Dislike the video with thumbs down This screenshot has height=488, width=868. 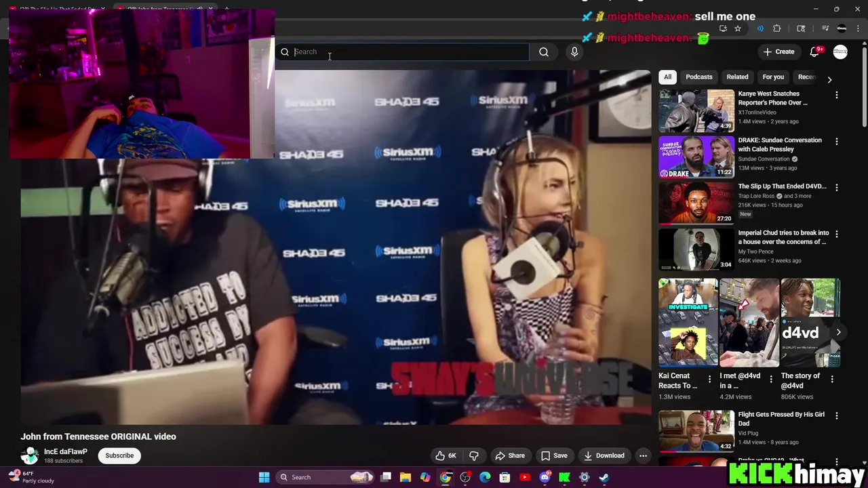474,455
